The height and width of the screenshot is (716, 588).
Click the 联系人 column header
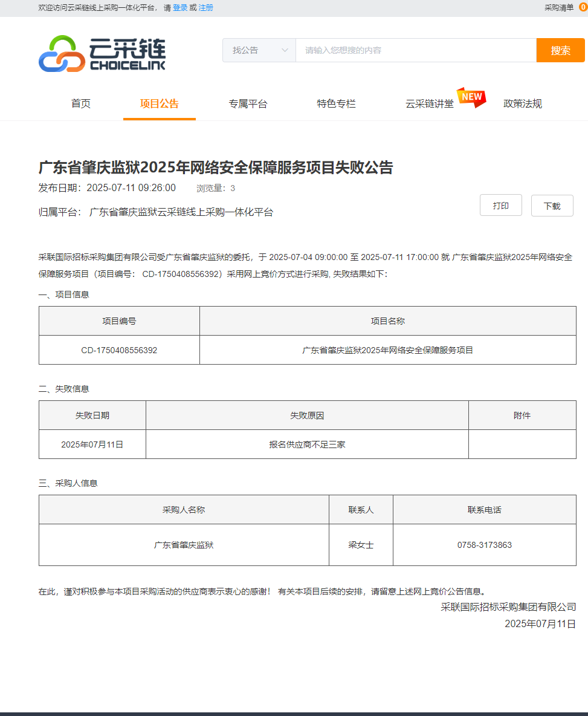(x=361, y=510)
